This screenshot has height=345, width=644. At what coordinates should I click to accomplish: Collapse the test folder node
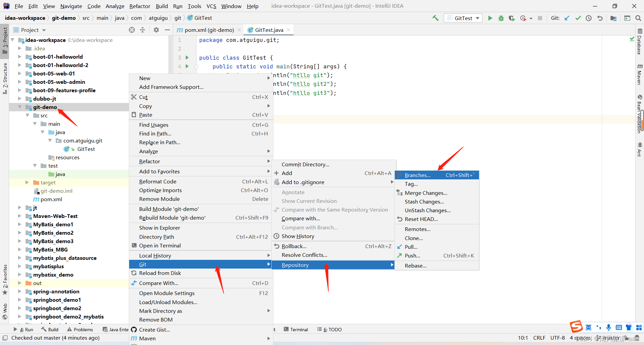[35, 166]
